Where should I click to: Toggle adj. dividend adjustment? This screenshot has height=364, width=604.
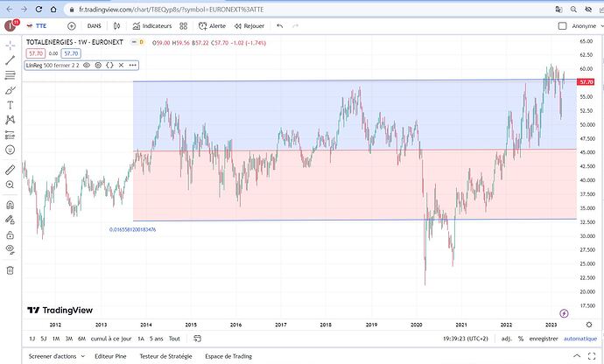pos(506,339)
